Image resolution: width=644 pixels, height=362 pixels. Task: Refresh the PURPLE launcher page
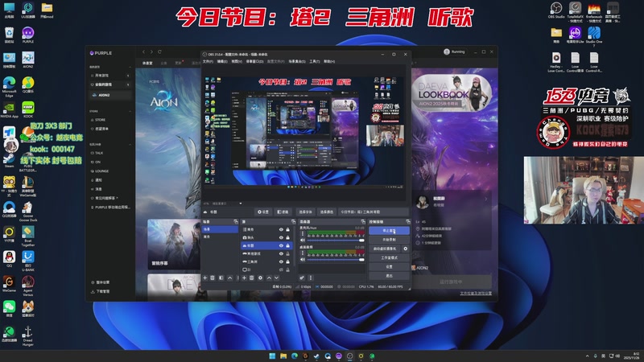159,51
